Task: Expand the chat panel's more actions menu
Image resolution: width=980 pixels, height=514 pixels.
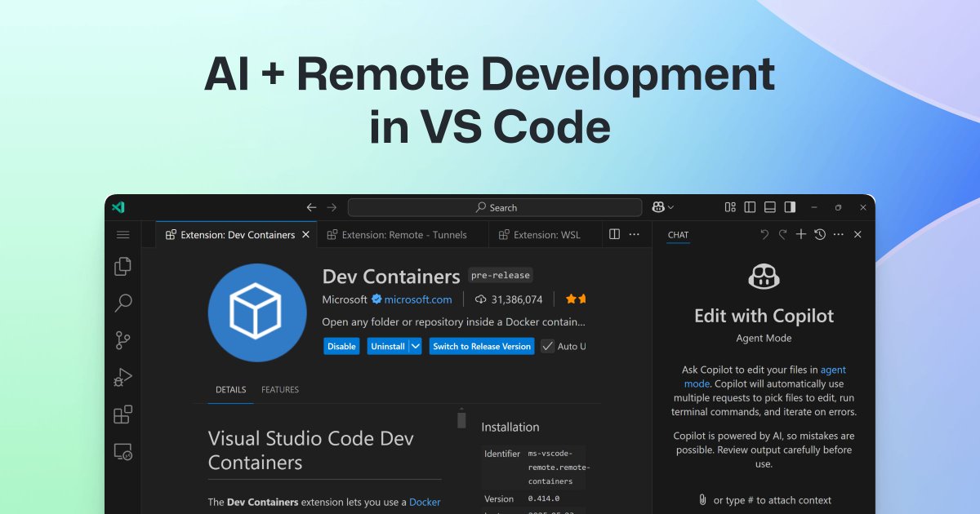Action: pyautogui.click(x=838, y=234)
